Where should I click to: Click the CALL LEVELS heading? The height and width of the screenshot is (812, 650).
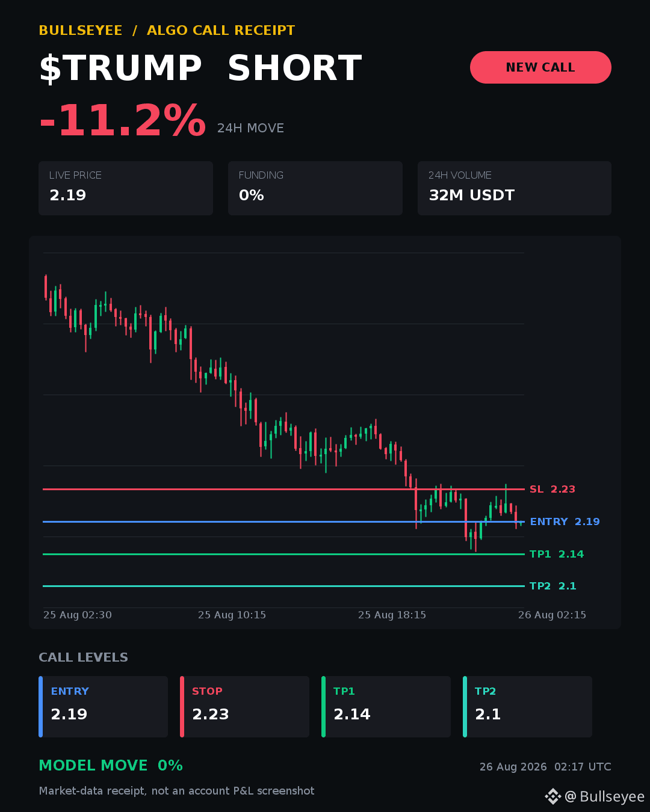tap(83, 657)
